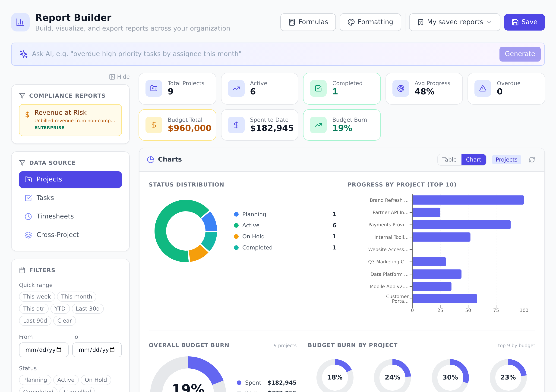Screen dimensions: 556x392
Task: Open the Revenue at Risk compliance report
Action: tap(70, 120)
